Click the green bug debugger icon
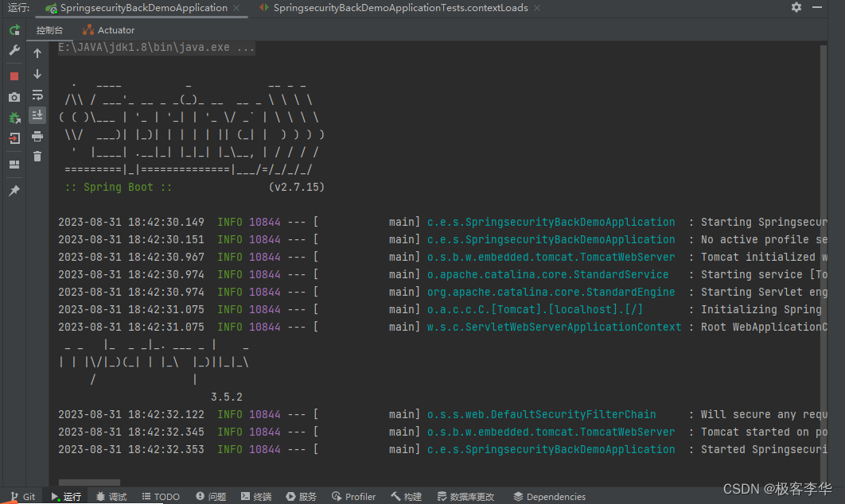The width and height of the screenshot is (845, 504). [14, 118]
